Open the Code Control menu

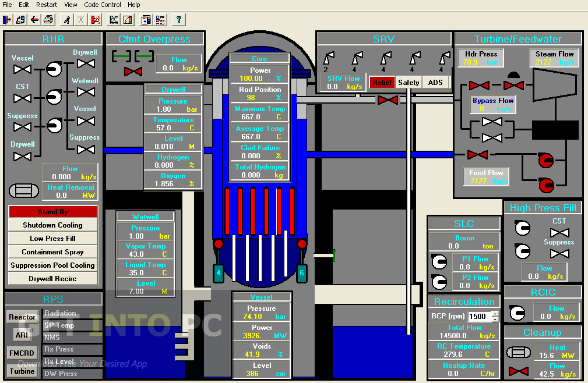tap(103, 5)
